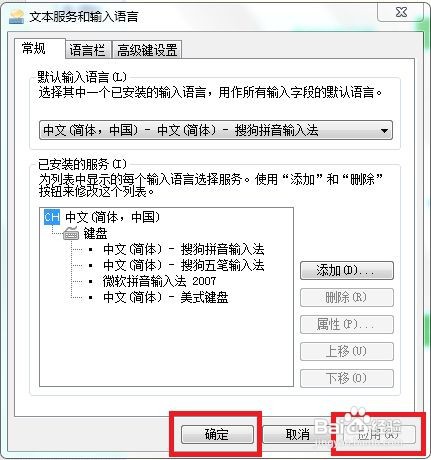431x460 pixels.
Task: Select the 常规 tab
Action: coord(34,49)
